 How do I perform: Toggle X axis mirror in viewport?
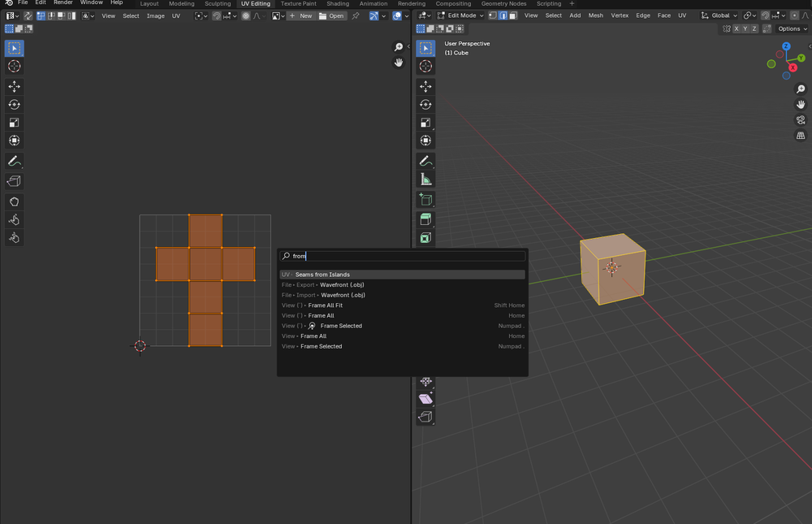[x=736, y=28]
